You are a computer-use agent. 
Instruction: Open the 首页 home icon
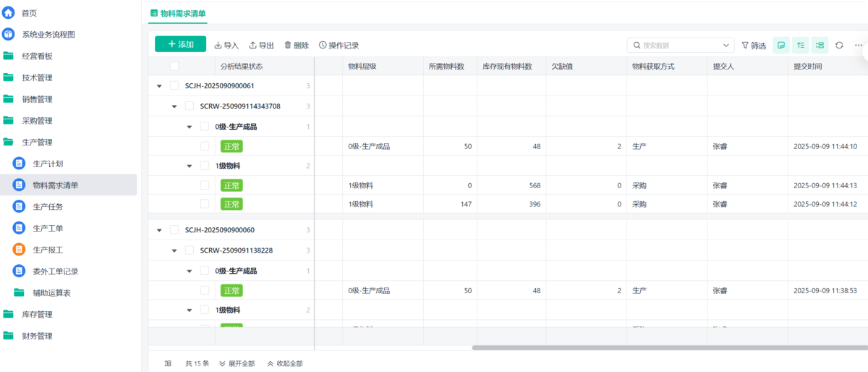coord(8,13)
